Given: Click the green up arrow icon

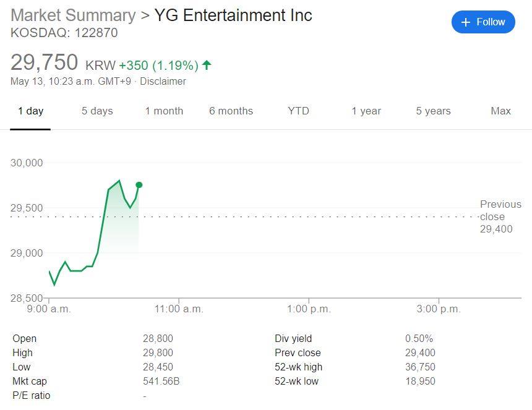Looking at the screenshot, I should pos(207,65).
